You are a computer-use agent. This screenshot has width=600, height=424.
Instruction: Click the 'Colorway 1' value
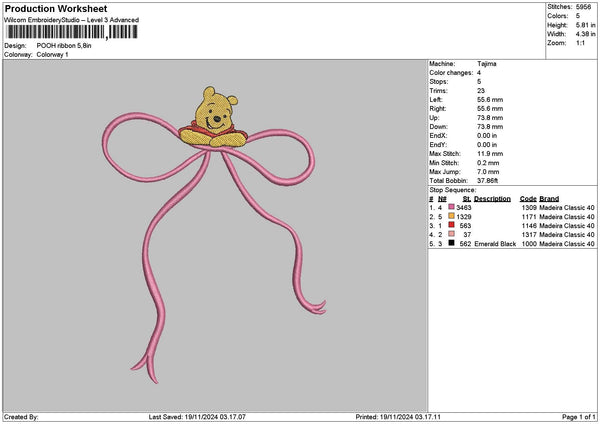pos(52,55)
